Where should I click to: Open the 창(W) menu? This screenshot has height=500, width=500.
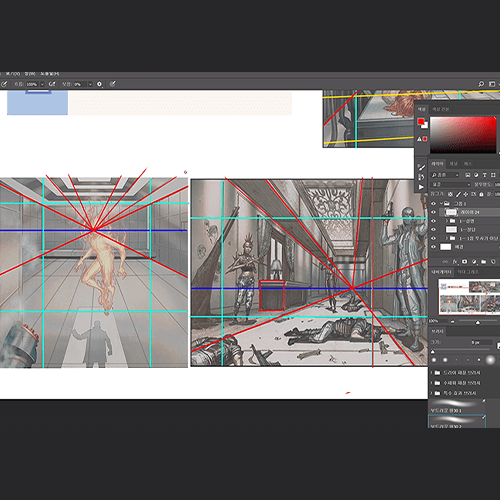pos(30,74)
